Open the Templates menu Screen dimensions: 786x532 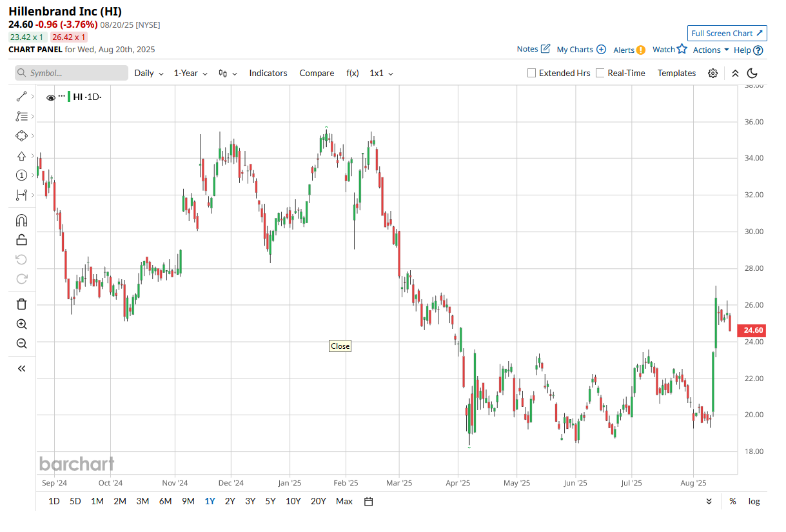(x=676, y=74)
